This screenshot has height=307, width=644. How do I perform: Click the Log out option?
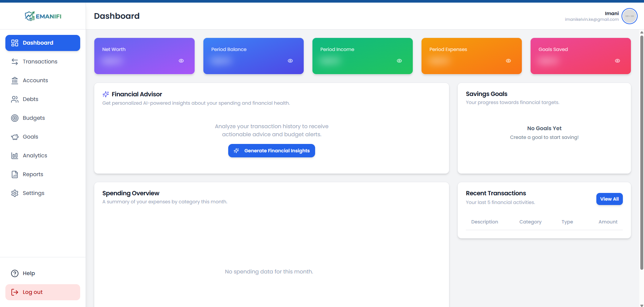point(33,292)
